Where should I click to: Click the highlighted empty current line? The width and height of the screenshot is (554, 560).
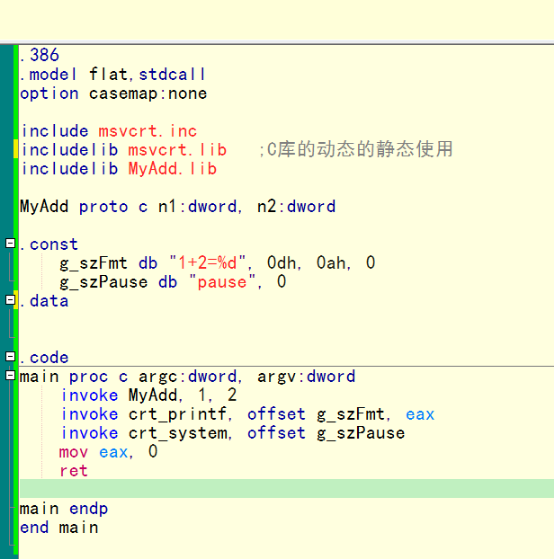[287, 489]
